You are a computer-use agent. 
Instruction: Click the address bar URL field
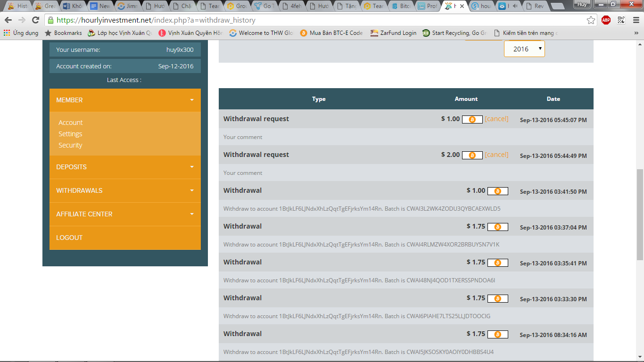point(321,20)
